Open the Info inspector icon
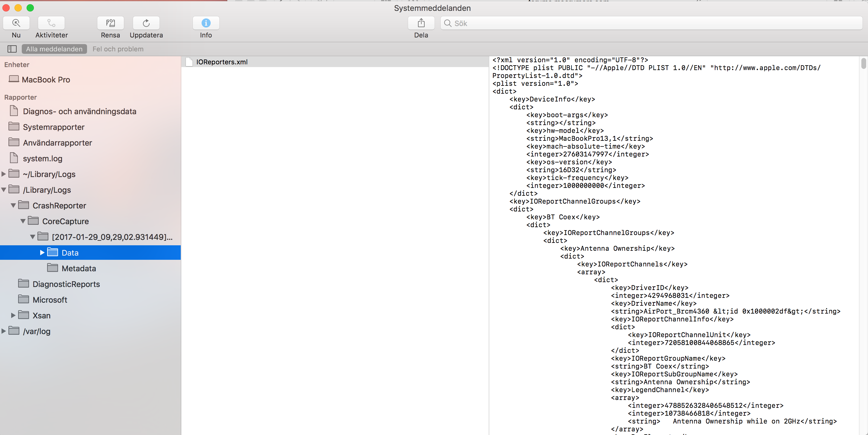 pyautogui.click(x=206, y=23)
